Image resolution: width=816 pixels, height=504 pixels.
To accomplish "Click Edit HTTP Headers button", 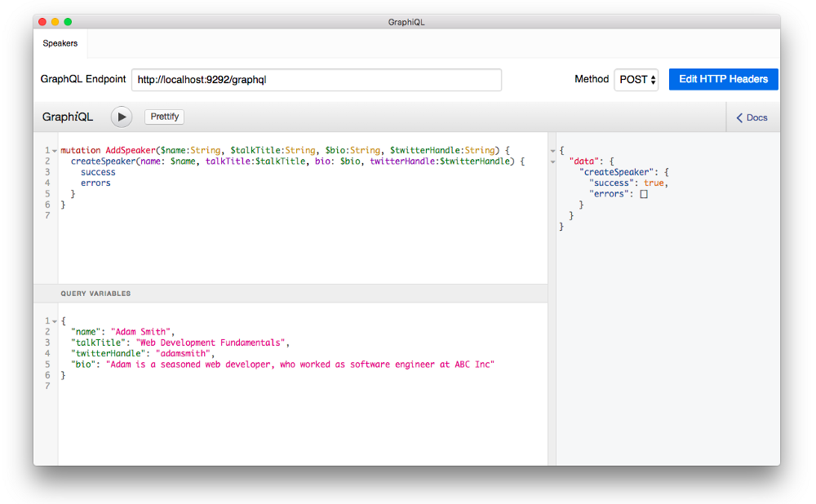I will point(723,79).
